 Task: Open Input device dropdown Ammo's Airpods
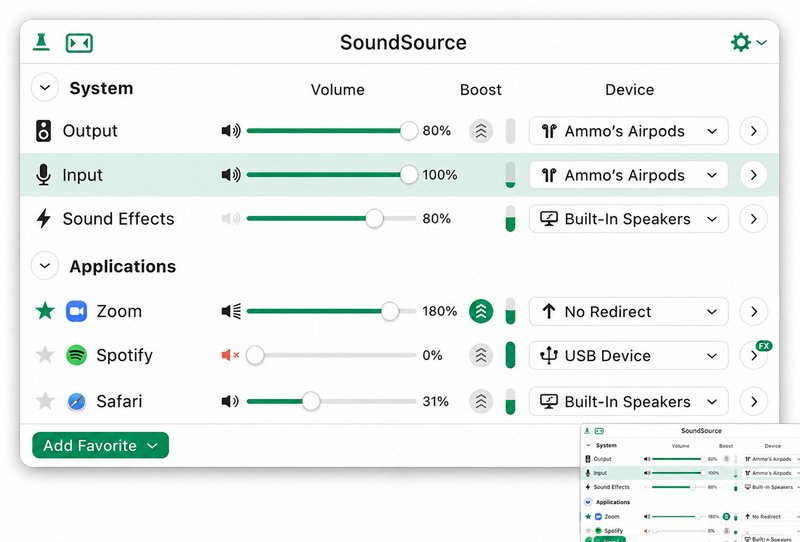click(x=629, y=175)
